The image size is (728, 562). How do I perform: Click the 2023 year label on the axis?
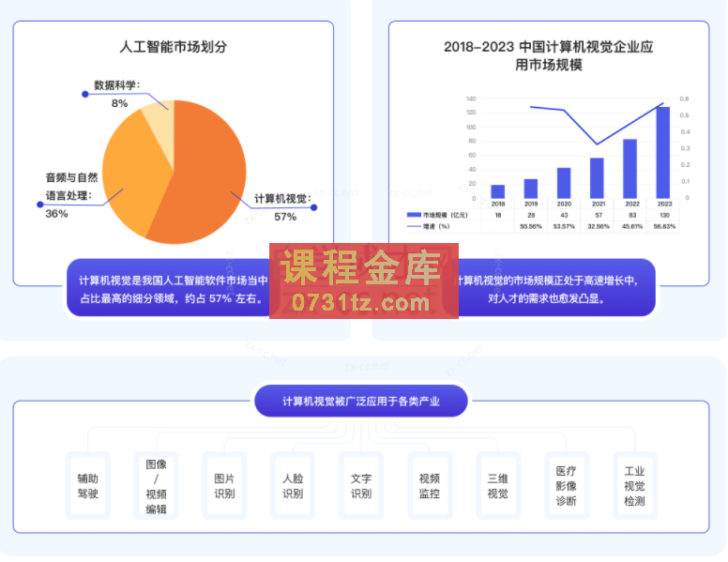[664, 204]
